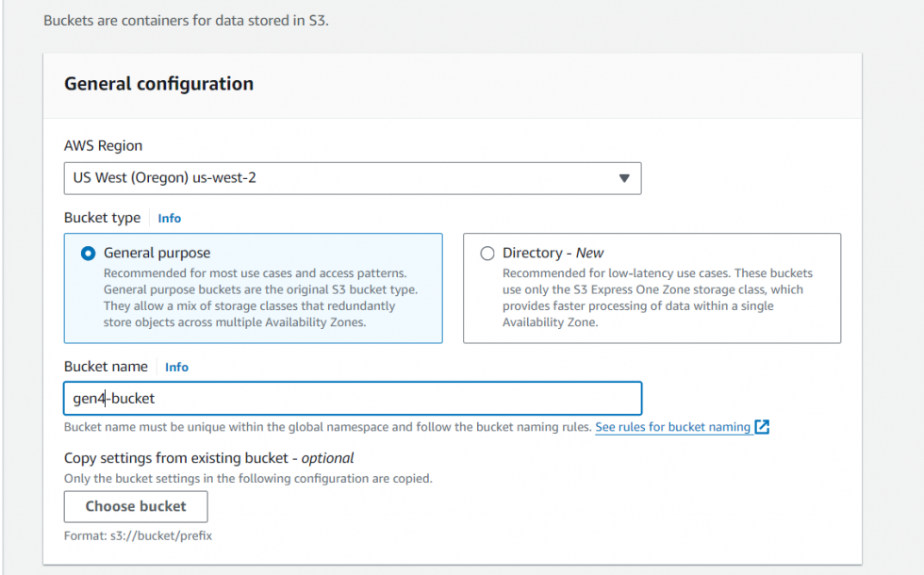Select the Directory bucket type radio button
This screenshot has height=575, width=924.
coord(487,253)
